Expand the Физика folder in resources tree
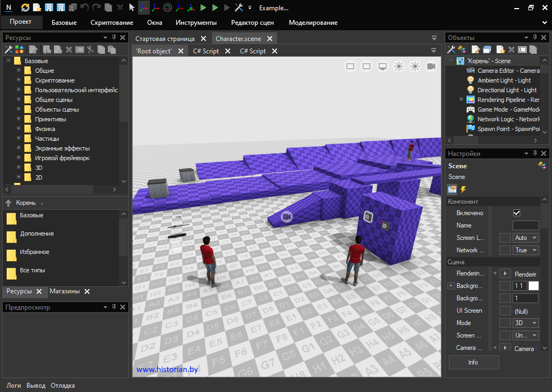This screenshot has width=552, height=392. [18, 129]
